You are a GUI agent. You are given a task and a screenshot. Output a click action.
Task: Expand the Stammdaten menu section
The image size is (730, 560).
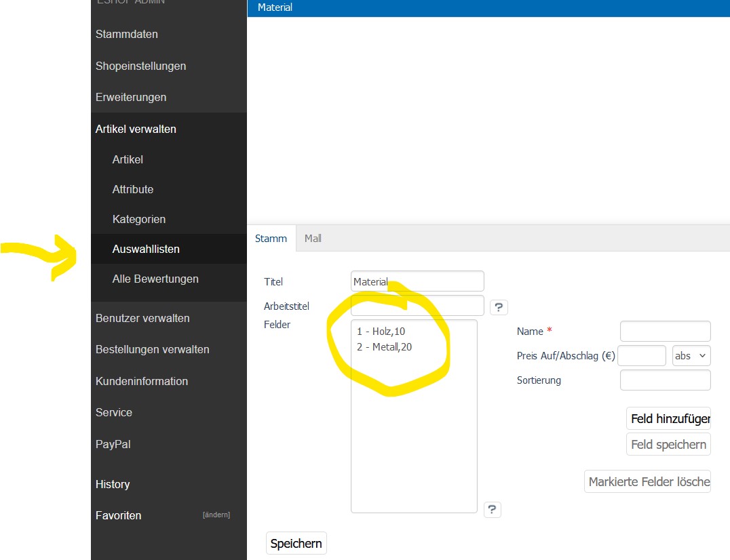[x=127, y=34]
